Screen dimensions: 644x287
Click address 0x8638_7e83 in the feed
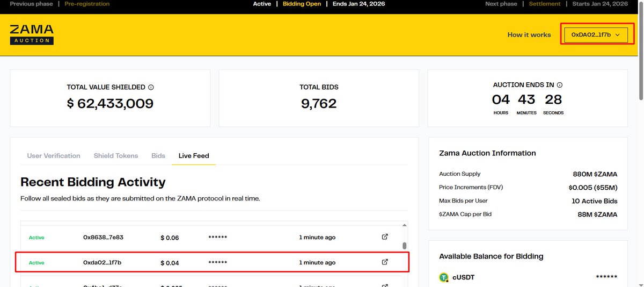tap(103, 238)
